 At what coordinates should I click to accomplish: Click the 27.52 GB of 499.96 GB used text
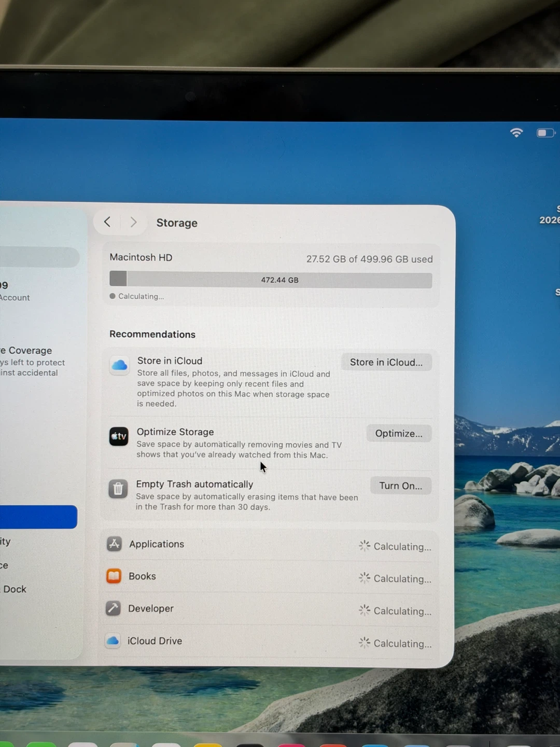(x=369, y=259)
